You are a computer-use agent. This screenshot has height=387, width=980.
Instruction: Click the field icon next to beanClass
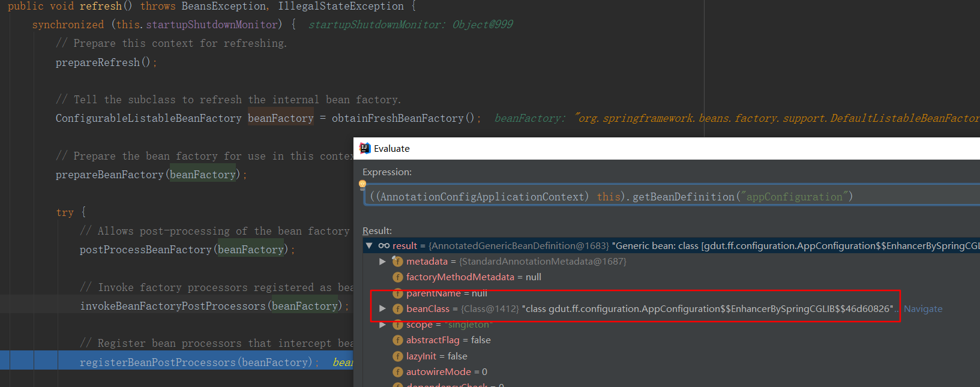tap(397, 308)
